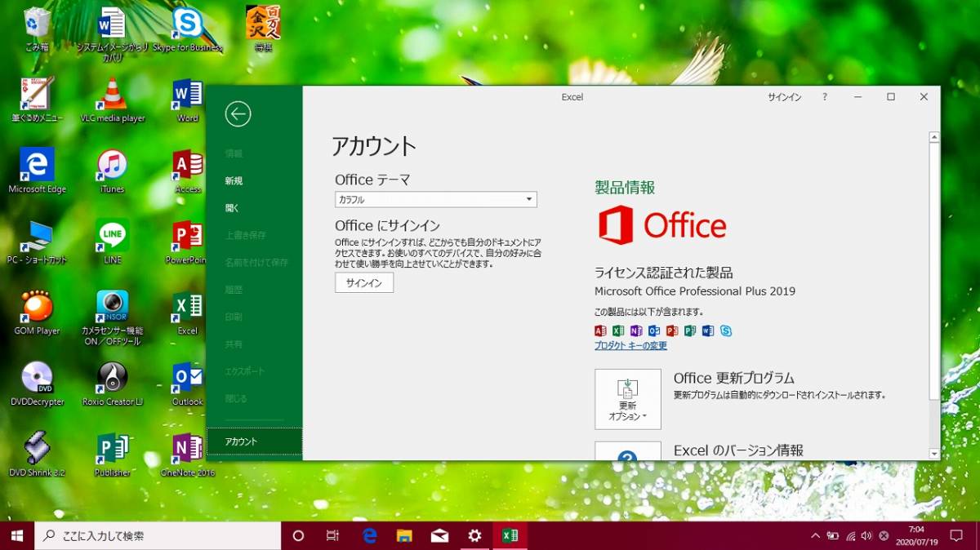Select 共有 in the Excel sidebar
Screen dimensions: 980x550
click(x=234, y=344)
